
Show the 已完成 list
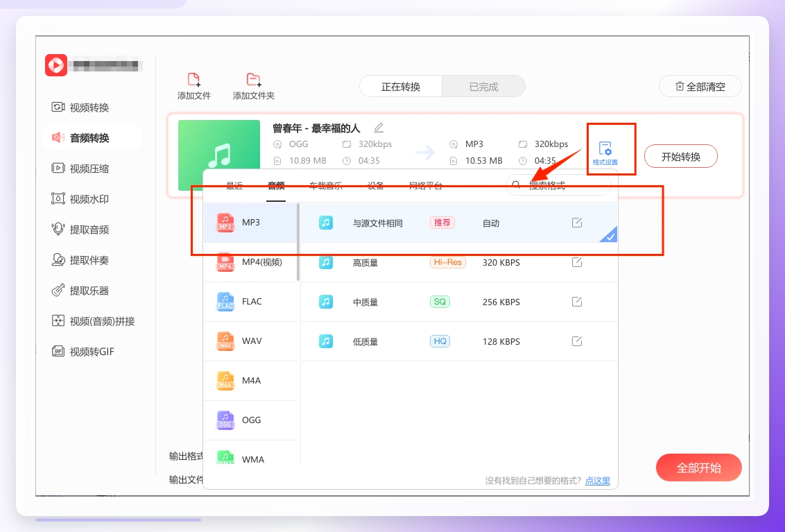click(483, 87)
